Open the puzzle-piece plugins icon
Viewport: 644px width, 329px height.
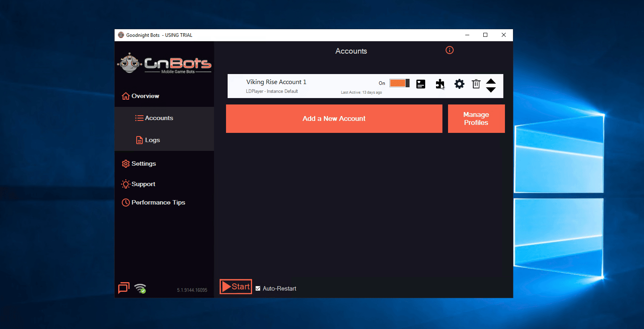(440, 84)
